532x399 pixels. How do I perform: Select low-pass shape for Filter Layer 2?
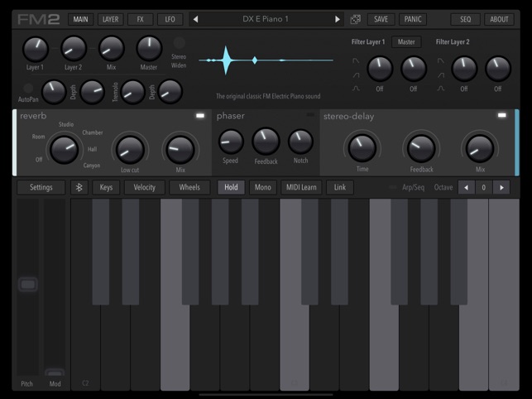[x=440, y=60]
